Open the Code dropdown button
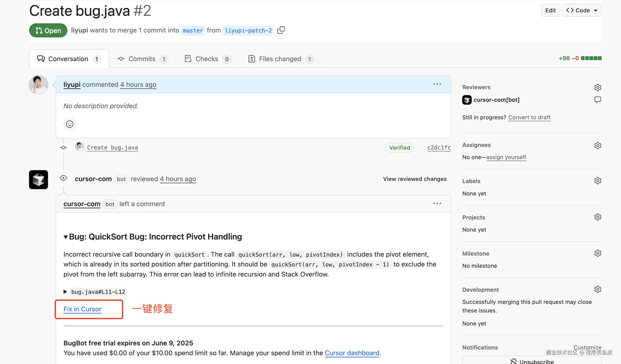This screenshot has height=364, width=621. click(x=582, y=10)
